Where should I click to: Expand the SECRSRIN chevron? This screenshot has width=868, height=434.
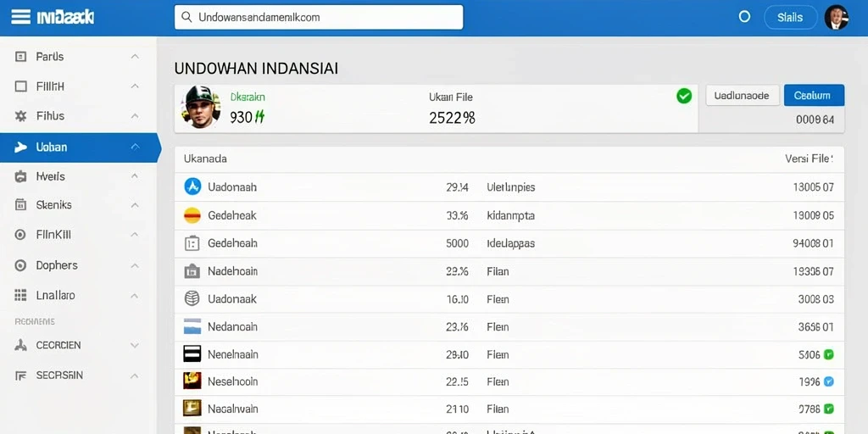tap(135, 376)
